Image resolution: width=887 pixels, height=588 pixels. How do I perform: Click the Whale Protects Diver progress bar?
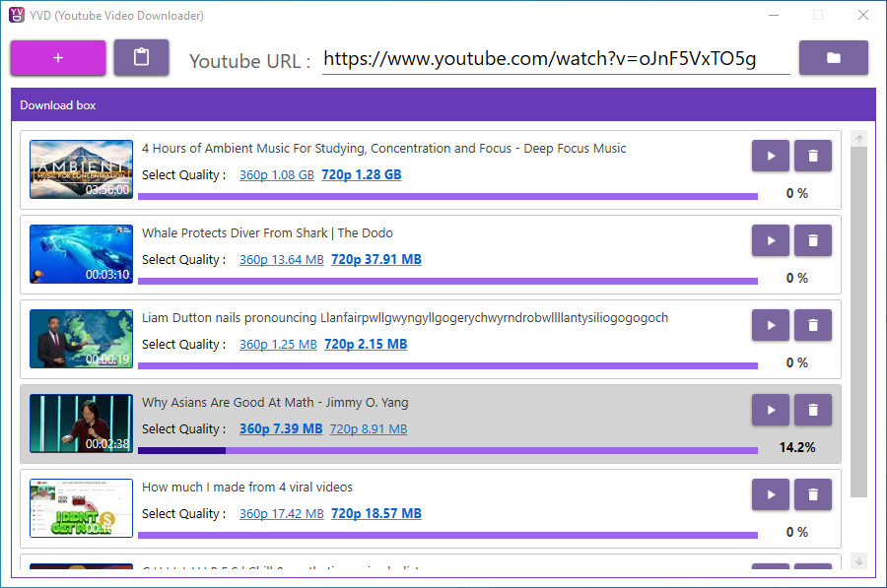point(448,281)
